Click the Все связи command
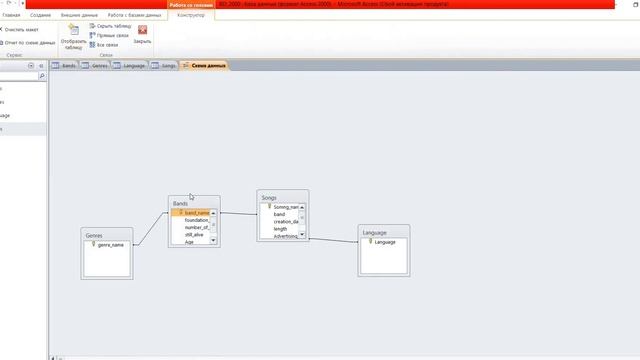Viewport: 640px width, 360px height. tap(104, 45)
